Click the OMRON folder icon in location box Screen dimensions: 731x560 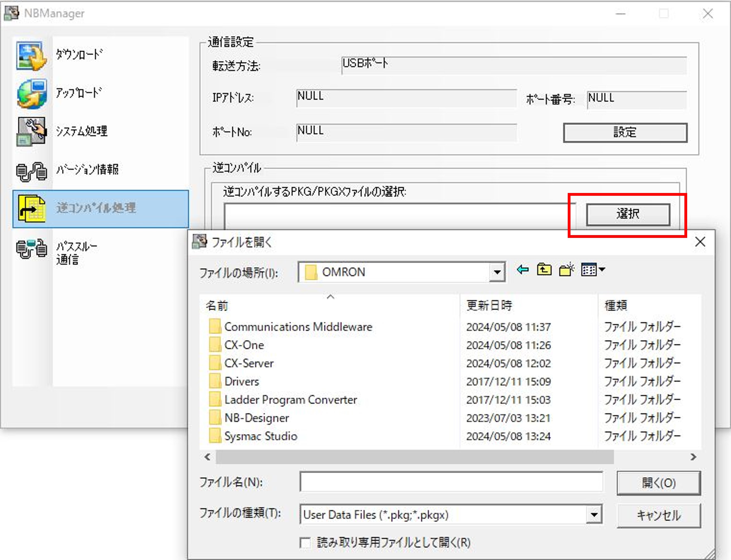(311, 272)
